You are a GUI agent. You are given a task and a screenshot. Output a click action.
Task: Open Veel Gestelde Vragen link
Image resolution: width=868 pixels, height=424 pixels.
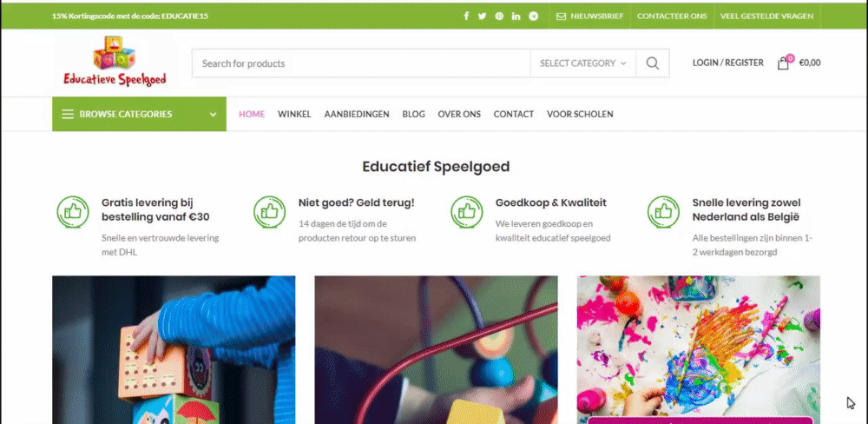(x=766, y=16)
